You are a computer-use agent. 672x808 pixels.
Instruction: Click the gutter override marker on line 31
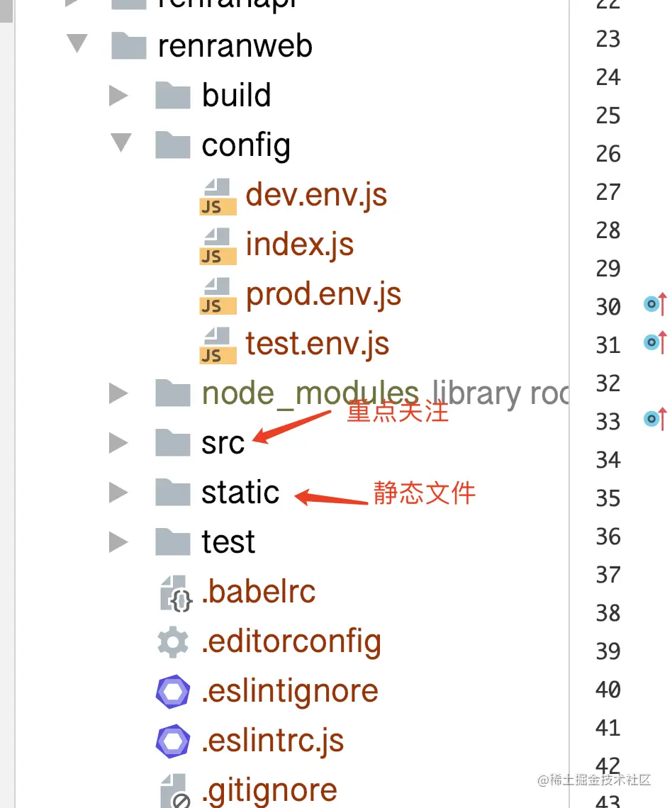[x=654, y=343]
